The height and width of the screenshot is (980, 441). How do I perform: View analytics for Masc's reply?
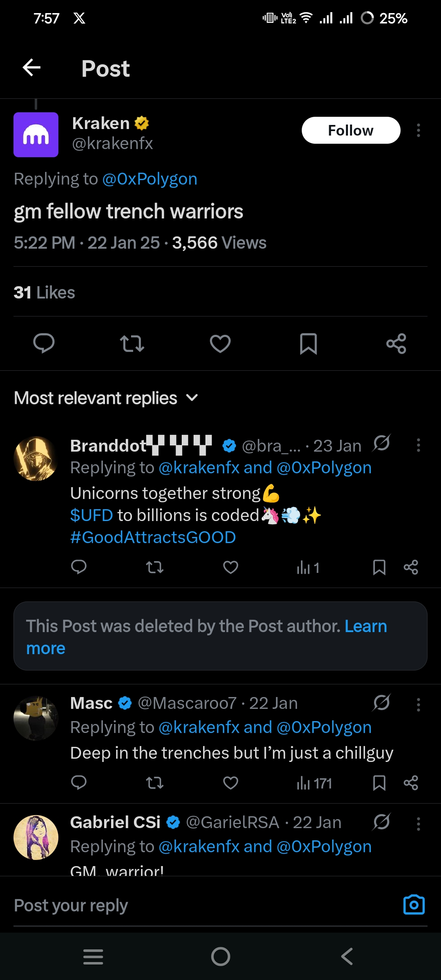tap(314, 783)
